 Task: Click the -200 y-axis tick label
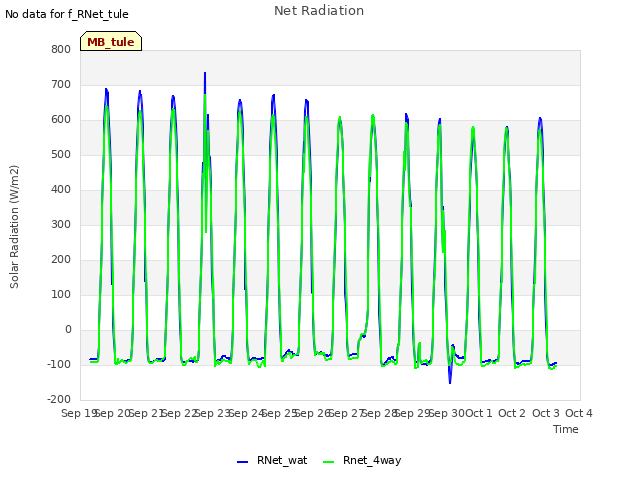[59, 400]
